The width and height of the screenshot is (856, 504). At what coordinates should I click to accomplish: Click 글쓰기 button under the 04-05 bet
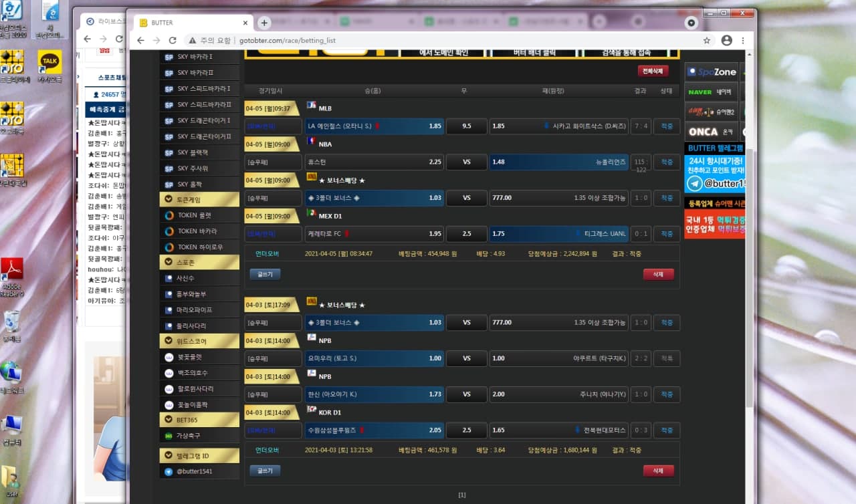[x=265, y=274]
